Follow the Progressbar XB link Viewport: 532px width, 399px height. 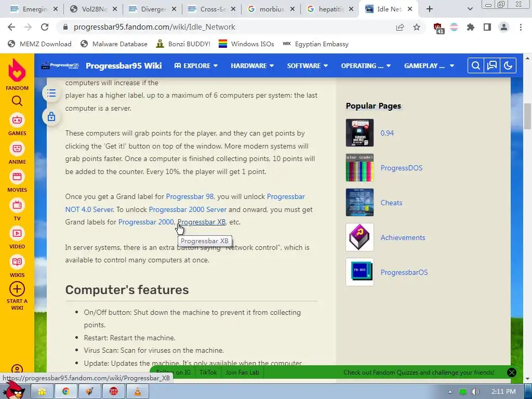point(202,222)
